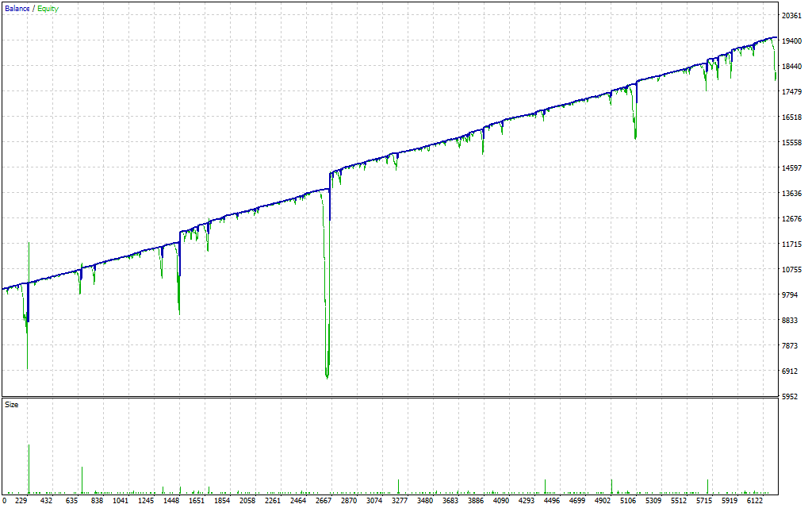Select the 1448 x-axis label

click(172, 501)
